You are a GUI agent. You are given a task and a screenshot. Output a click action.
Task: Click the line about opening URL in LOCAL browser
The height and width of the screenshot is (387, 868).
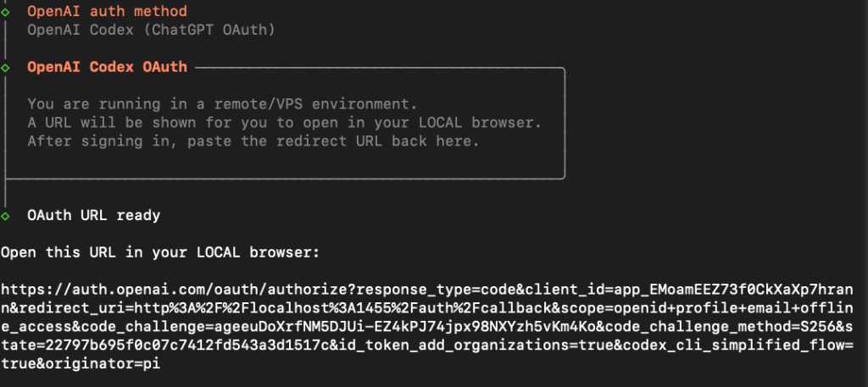tap(284, 123)
